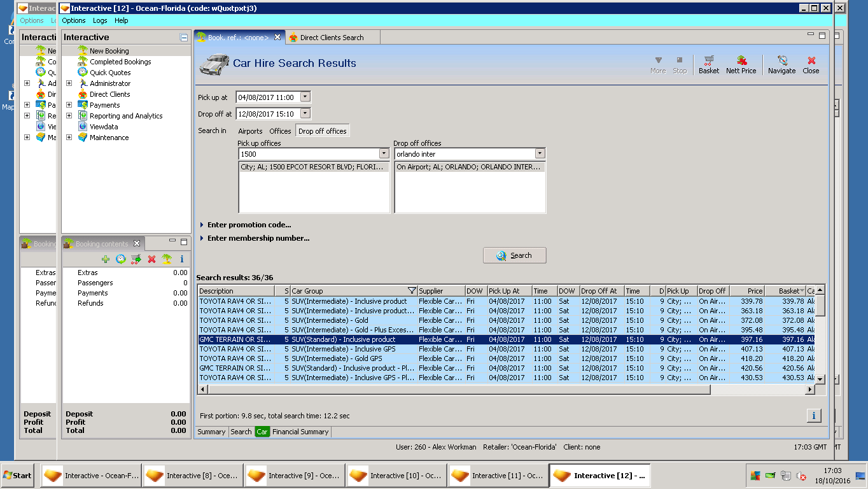Minimize the Booking contents panel
Image resolution: width=868 pixels, height=489 pixels.
tap(172, 241)
